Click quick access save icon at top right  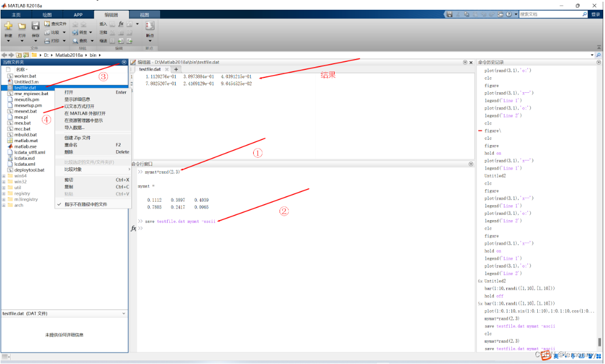tap(449, 14)
